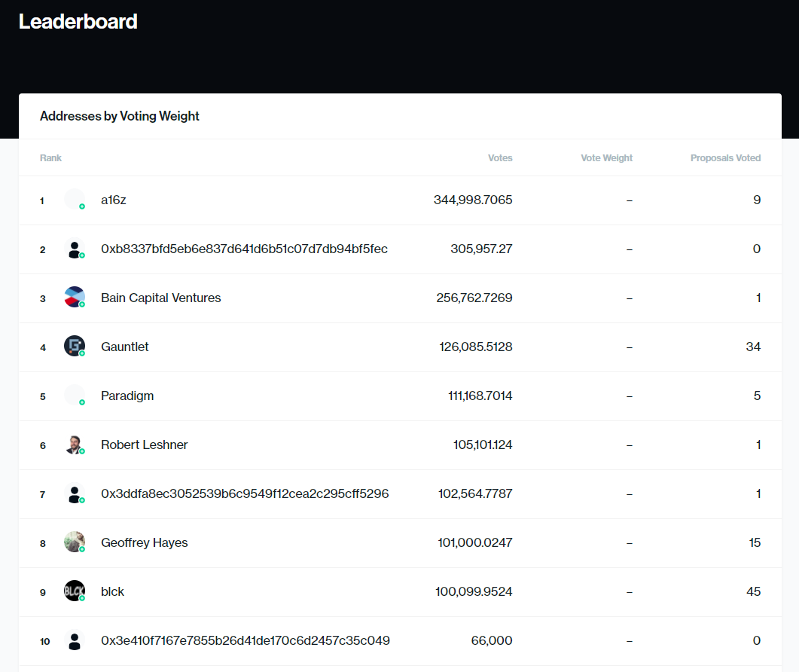Click votes value 100,099.9524
Screen dimensions: 799x672
(474, 591)
